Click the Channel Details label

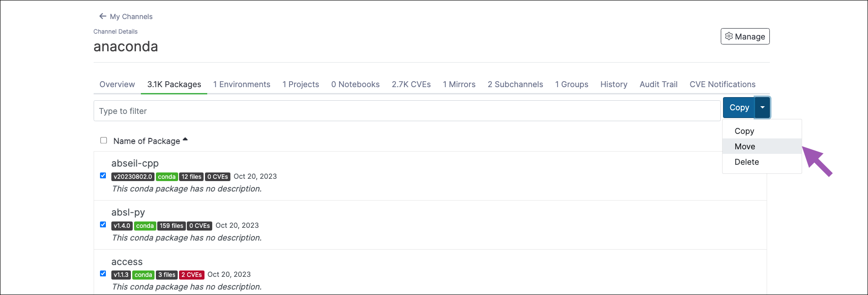(115, 31)
